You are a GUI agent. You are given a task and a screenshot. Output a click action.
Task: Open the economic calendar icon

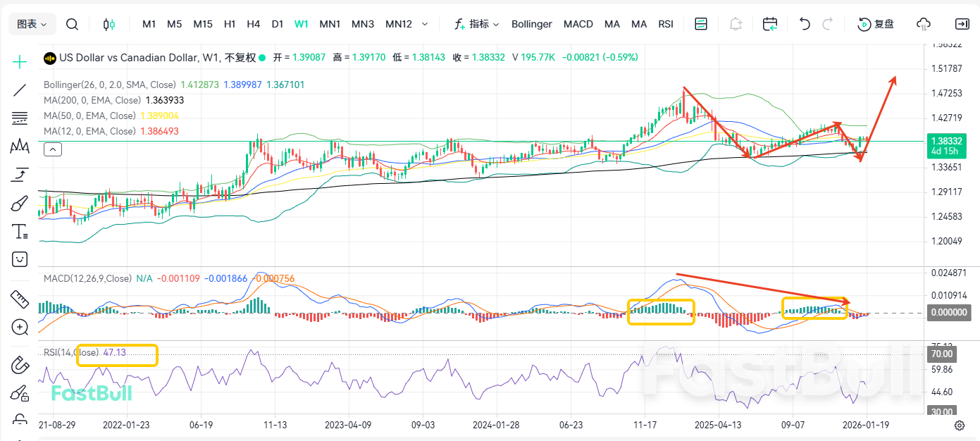pyautogui.click(x=769, y=23)
